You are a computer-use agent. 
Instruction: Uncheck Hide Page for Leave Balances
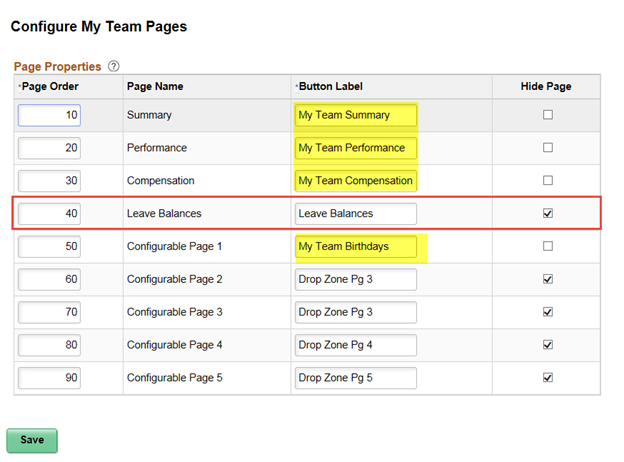pos(547,213)
